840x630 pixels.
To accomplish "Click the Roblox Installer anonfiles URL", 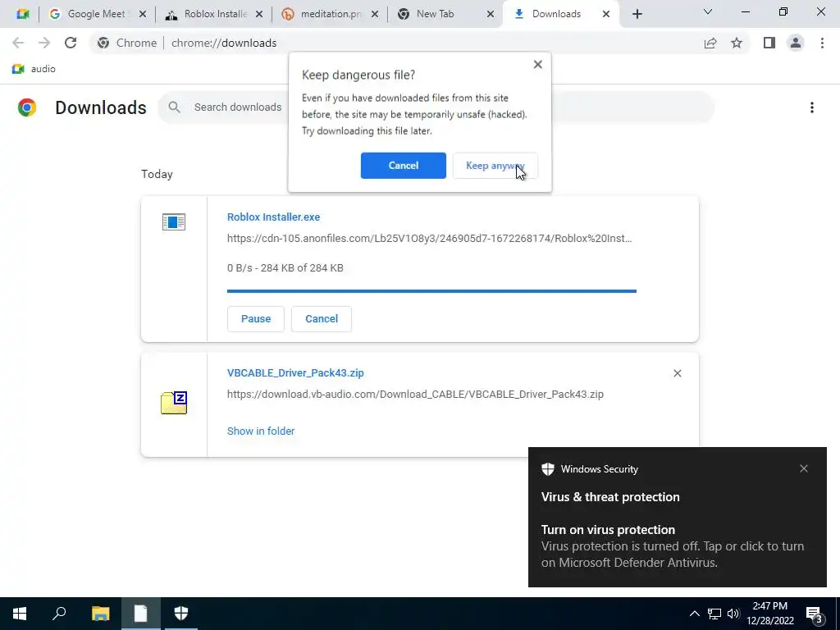I will coord(430,239).
